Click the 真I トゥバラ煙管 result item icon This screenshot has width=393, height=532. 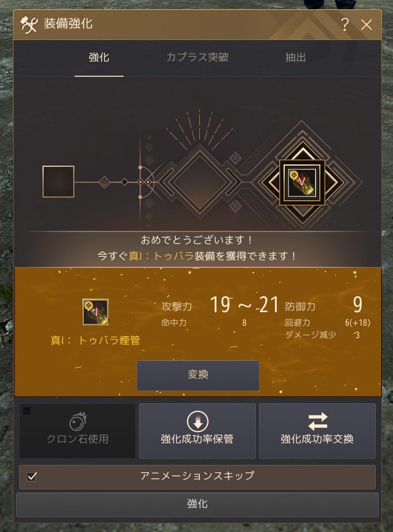pyautogui.click(x=95, y=312)
